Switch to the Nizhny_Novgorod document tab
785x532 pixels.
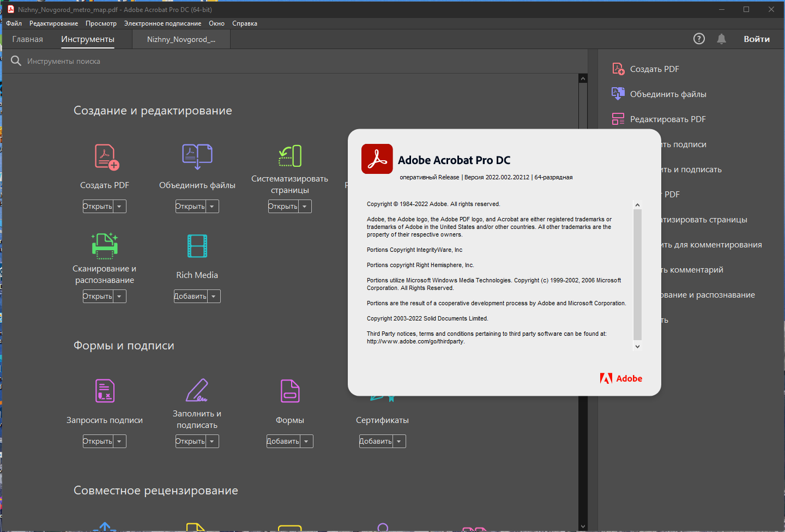click(x=181, y=39)
